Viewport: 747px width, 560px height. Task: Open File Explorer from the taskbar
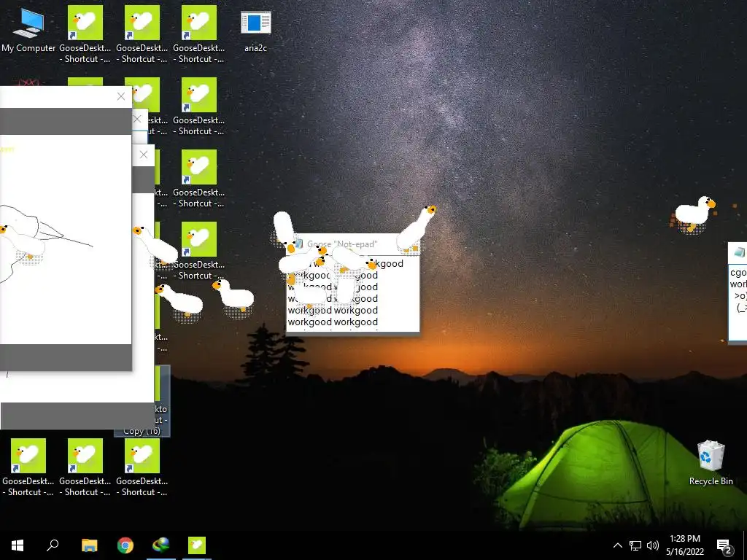89,545
